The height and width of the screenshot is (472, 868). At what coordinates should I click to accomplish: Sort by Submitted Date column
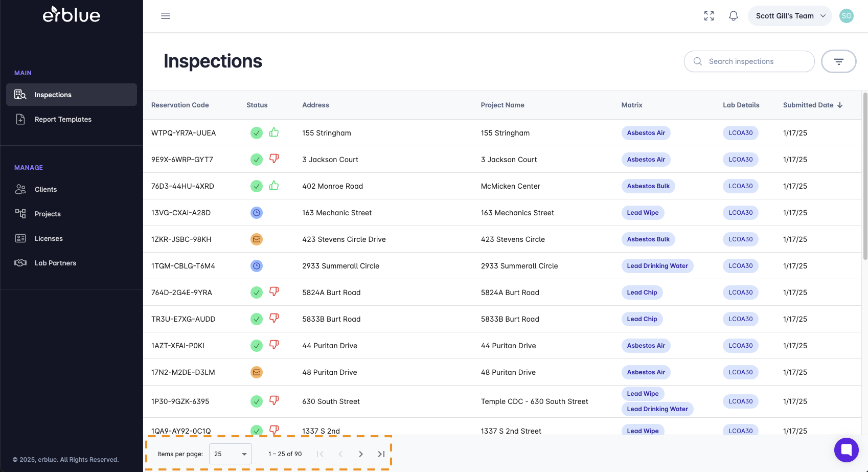813,105
